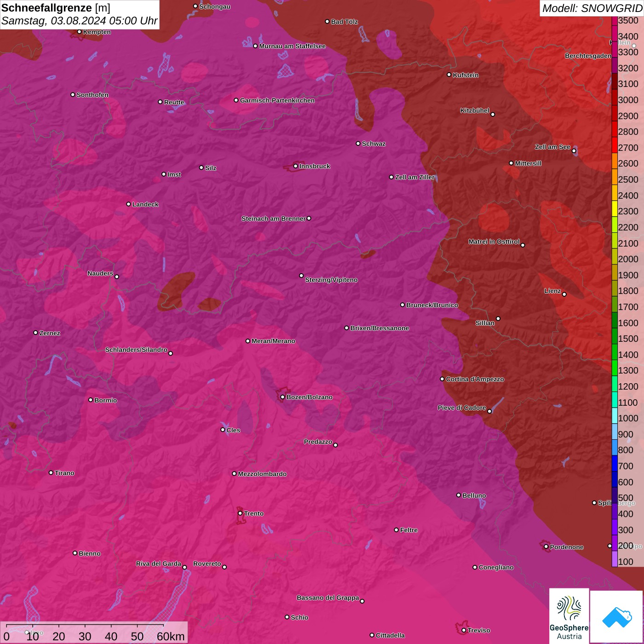Viewport: 644px width, 644px height.
Task: Click the Sonthofen label
Action: 92,95
